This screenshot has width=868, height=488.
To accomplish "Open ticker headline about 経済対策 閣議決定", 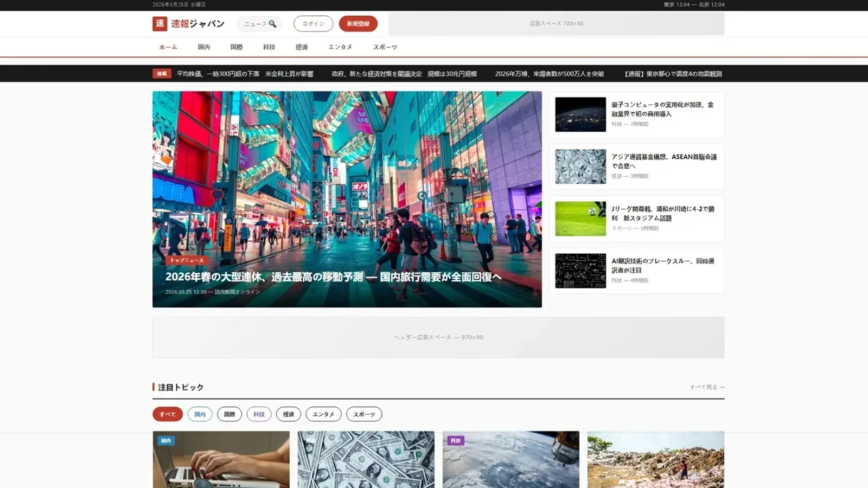I will 404,74.
